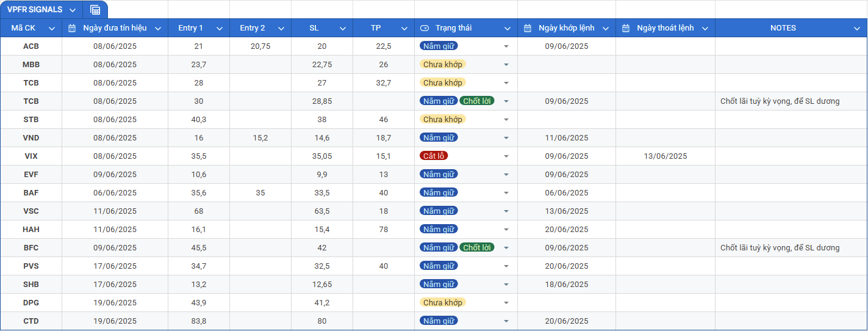Click calendar icon in Ngày đưa tín hiệu header

72,28
